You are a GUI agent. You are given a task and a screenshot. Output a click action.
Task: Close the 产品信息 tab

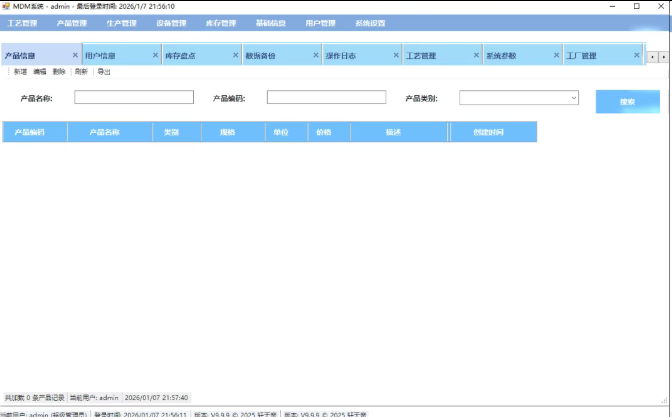75,55
